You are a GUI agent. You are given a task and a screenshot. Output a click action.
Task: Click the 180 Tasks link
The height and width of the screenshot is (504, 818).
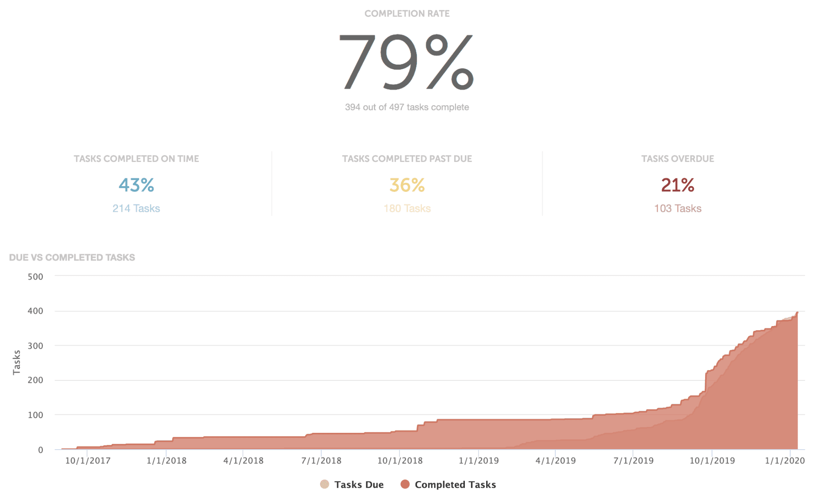(x=407, y=209)
